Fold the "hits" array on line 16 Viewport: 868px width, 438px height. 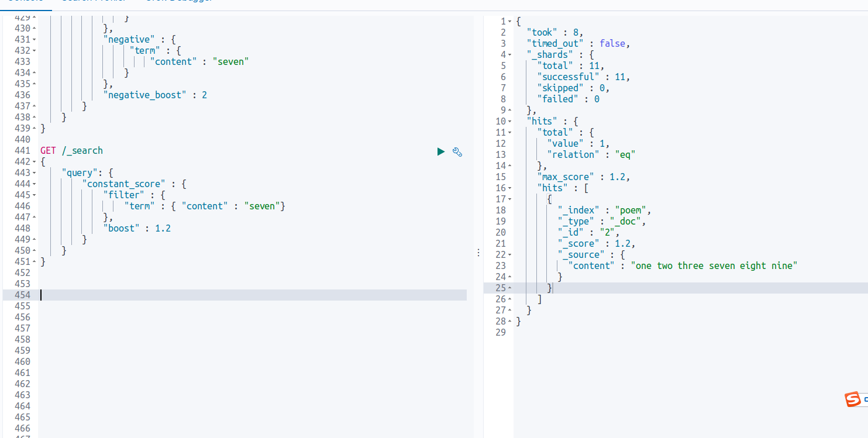tap(510, 188)
